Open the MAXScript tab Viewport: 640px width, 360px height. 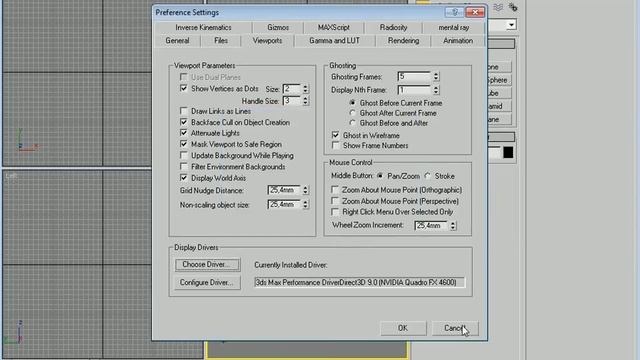(x=333, y=27)
